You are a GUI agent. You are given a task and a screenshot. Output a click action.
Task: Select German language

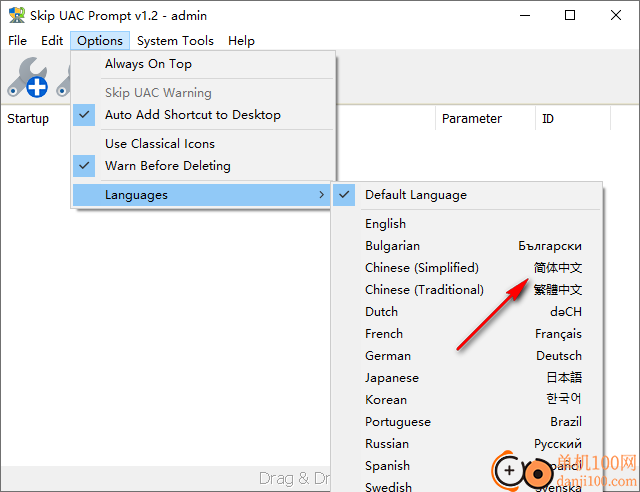[x=467, y=356]
